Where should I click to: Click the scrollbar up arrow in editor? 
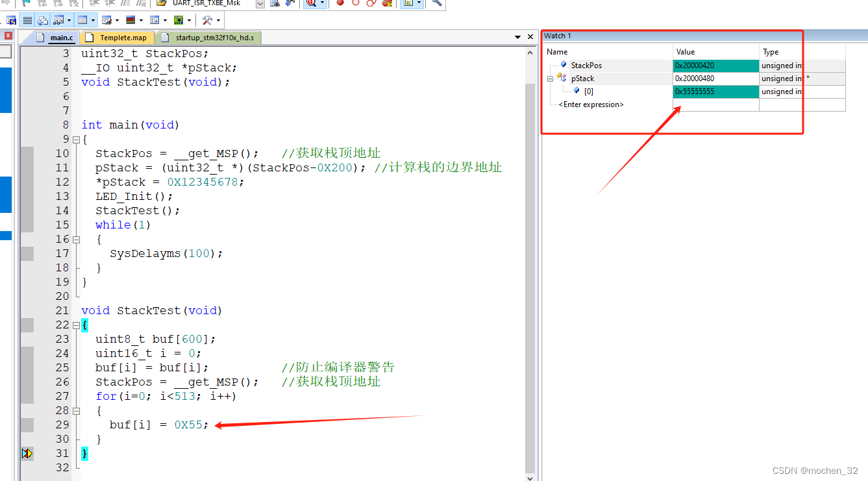(530, 53)
